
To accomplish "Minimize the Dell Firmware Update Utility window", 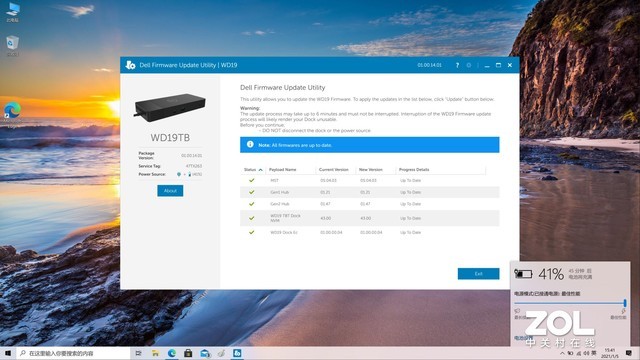I will (487, 65).
